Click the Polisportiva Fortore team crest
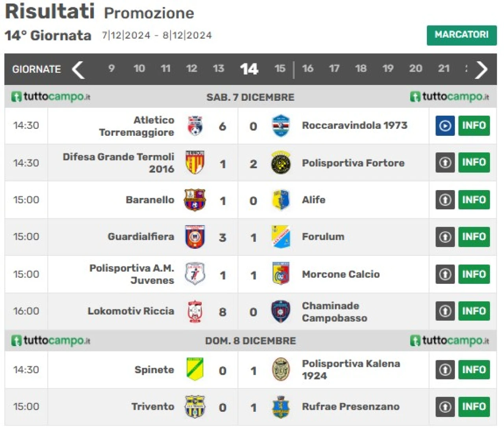Screen dimensions: 504x431 (281, 163)
